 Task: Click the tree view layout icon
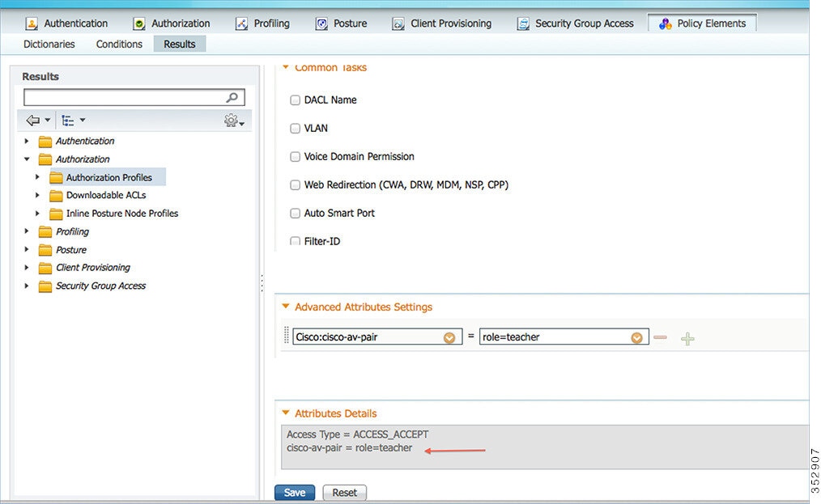point(67,121)
